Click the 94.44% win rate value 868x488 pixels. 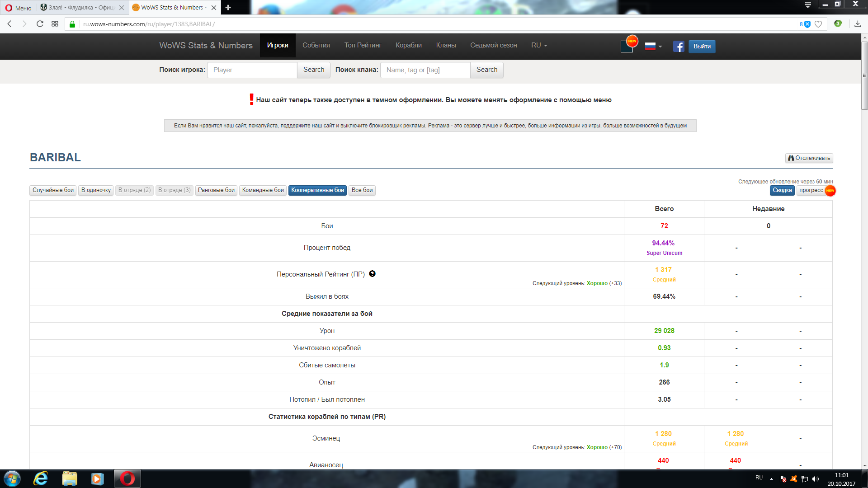click(x=663, y=243)
